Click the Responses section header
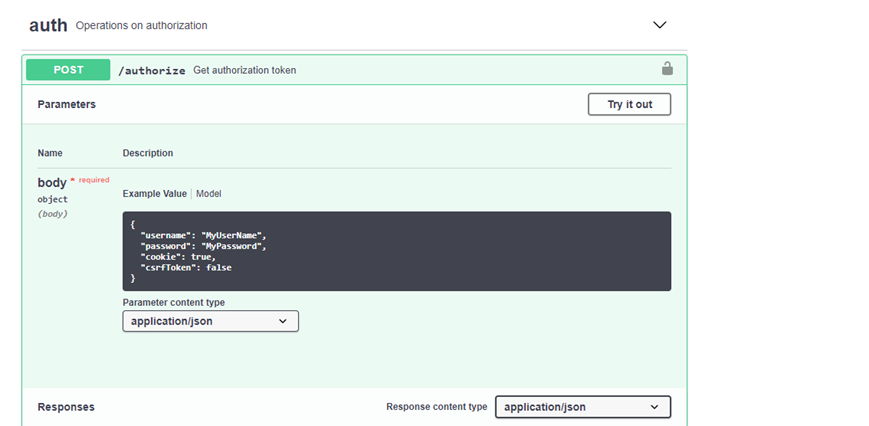Image resolution: width=869 pixels, height=426 pixels. [x=66, y=407]
